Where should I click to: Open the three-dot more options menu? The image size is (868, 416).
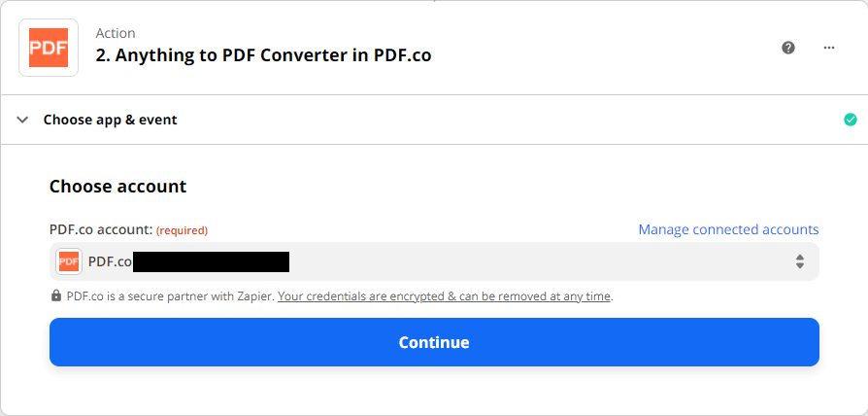click(829, 48)
